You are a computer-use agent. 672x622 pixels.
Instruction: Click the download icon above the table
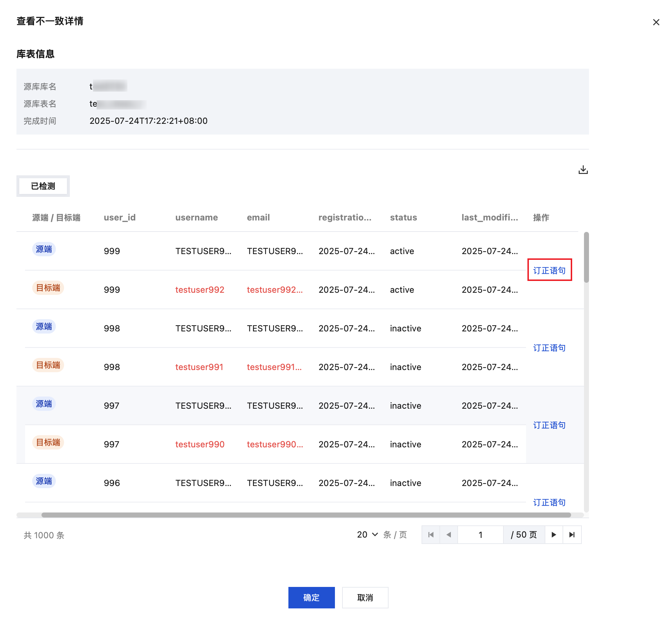click(x=583, y=170)
